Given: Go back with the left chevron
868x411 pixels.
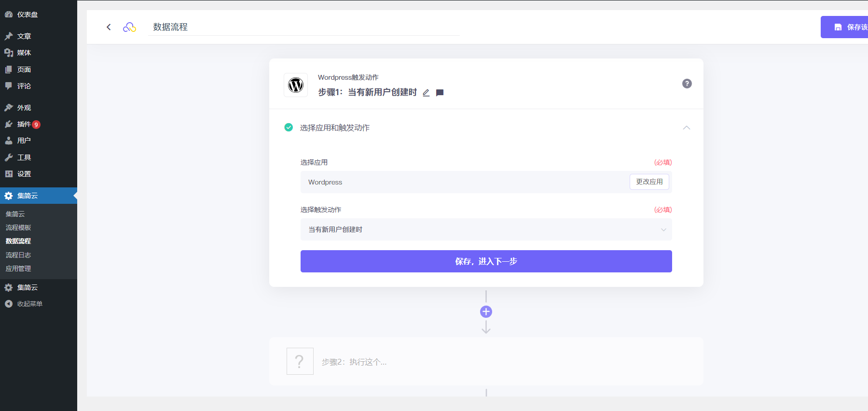Looking at the screenshot, I should (x=109, y=27).
